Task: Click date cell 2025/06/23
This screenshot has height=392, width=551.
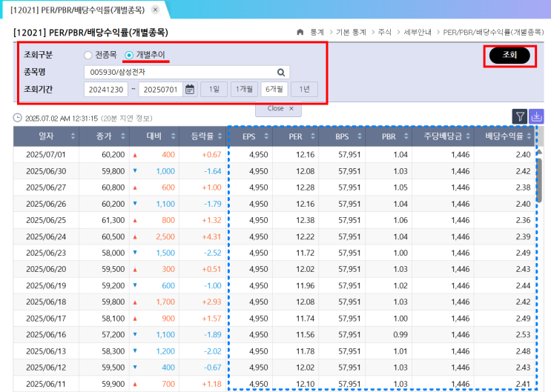Action: 46,253
